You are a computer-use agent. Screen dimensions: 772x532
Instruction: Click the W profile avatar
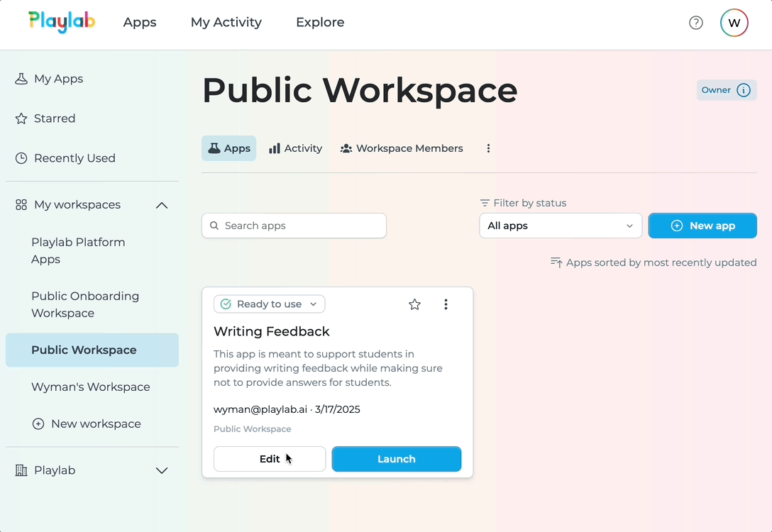coord(734,22)
